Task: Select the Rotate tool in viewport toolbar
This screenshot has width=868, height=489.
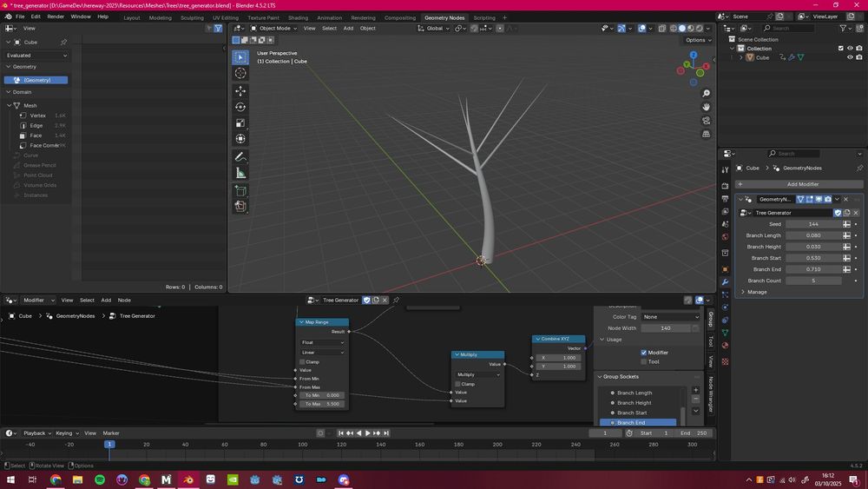Action: 240,107
